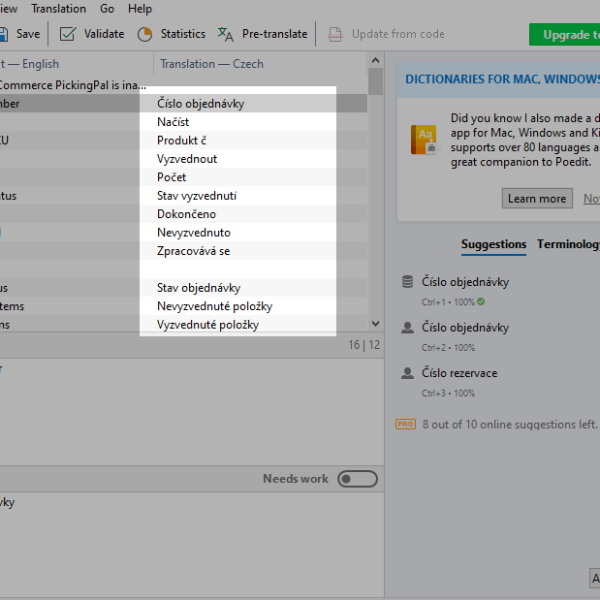Click the green Upgrade button
The image size is (600, 600).
pos(564,34)
